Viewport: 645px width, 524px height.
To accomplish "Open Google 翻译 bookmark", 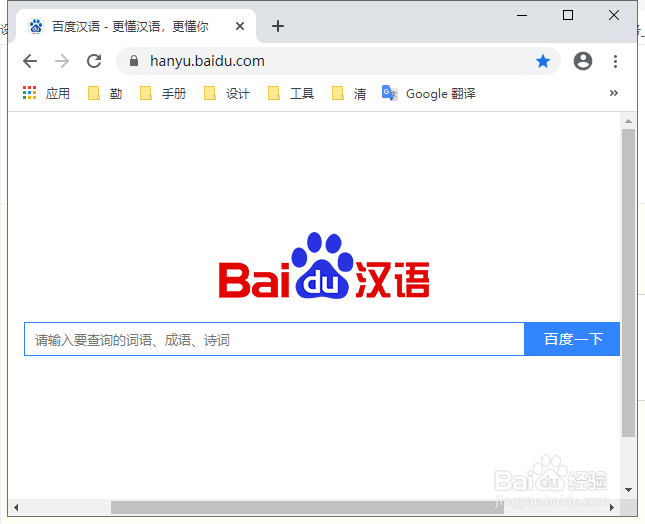I will click(x=429, y=93).
